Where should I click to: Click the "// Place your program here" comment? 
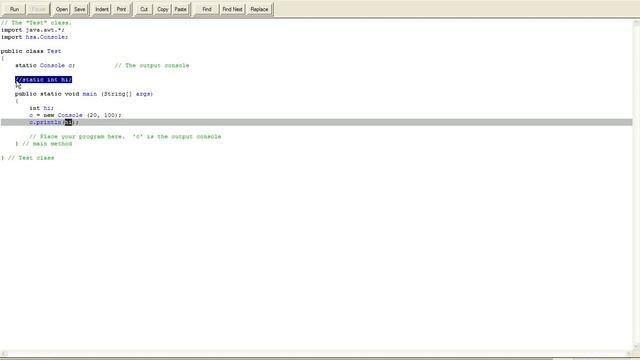(x=125, y=137)
